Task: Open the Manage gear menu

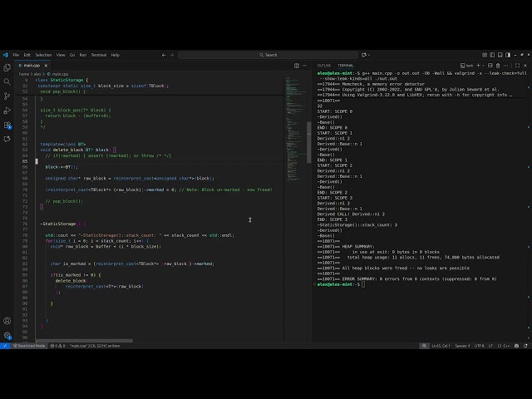Action: tap(7, 336)
